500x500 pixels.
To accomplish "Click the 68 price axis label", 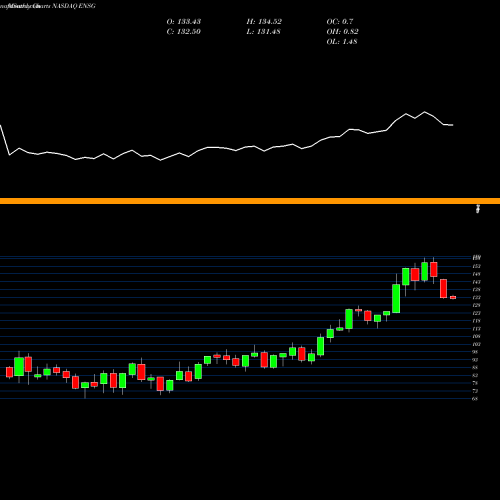I will [475, 399].
